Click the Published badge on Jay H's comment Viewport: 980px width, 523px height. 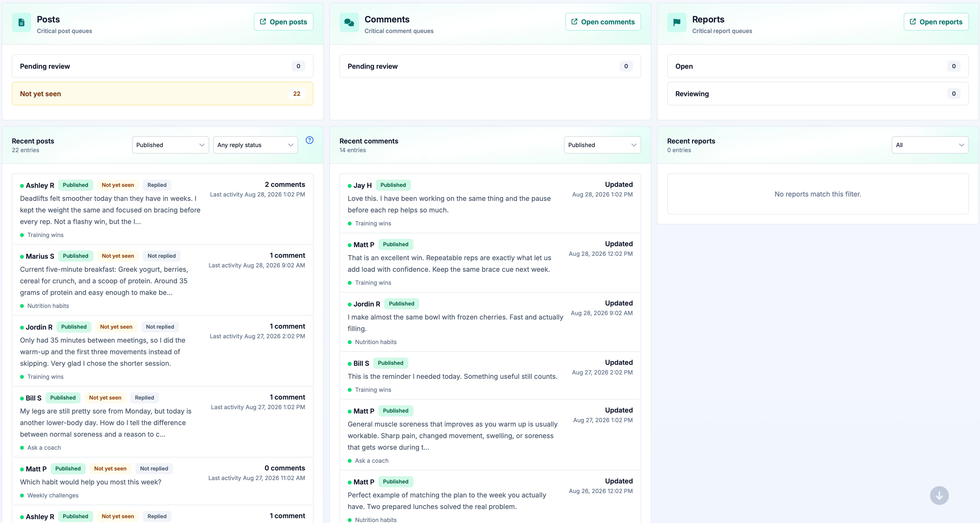(x=393, y=185)
